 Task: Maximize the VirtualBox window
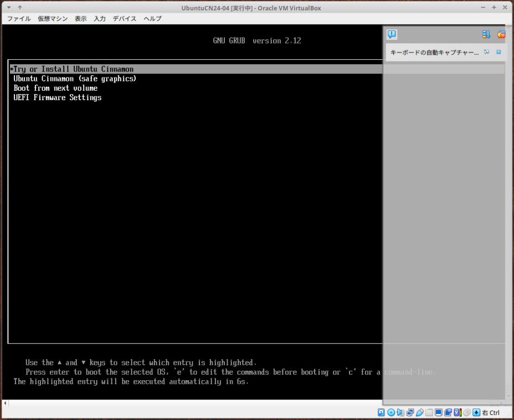[x=494, y=7]
